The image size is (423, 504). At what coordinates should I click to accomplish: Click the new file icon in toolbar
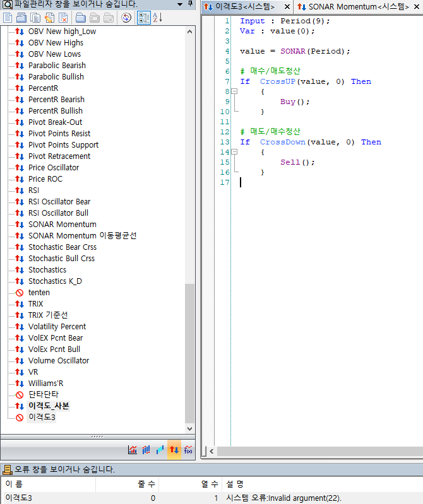(8, 18)
